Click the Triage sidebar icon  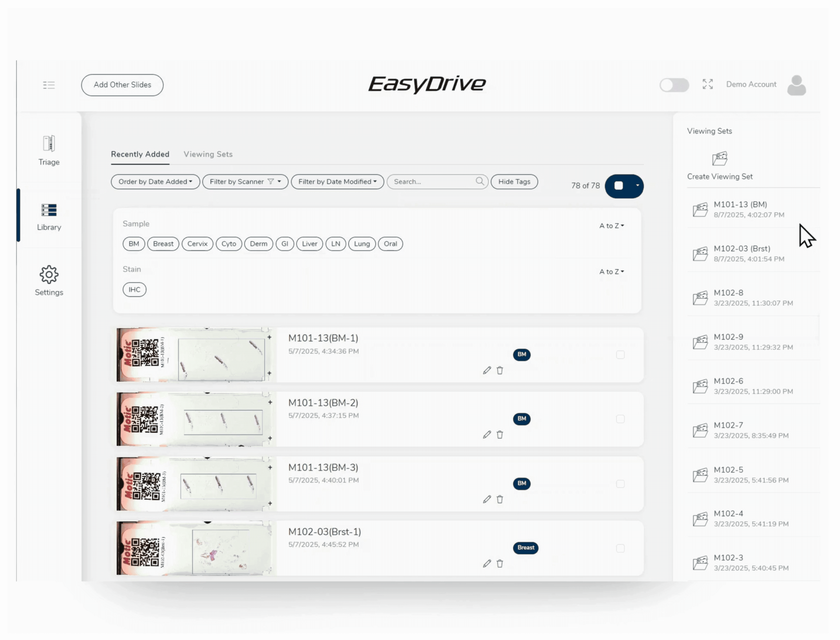pyautogui.click(x=49, y=144)
